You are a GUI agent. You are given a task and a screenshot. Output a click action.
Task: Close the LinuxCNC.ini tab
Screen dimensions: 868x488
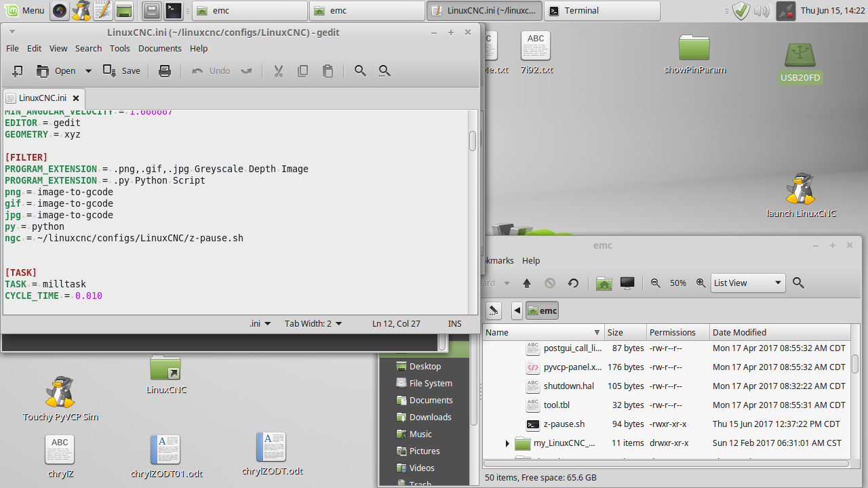(x=76, y=98)
